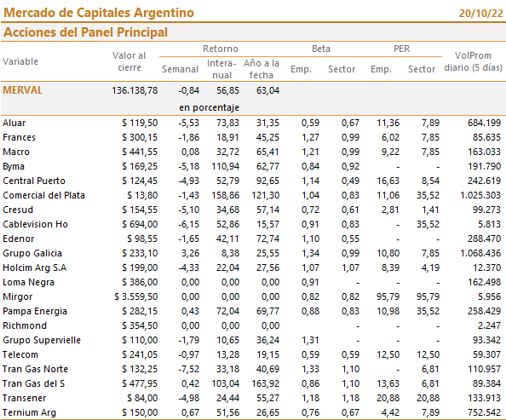Click Edenor volume 288.470
The height and width of the screenshot is (420, 506).
pyautogui.click(x=484, y=239)
